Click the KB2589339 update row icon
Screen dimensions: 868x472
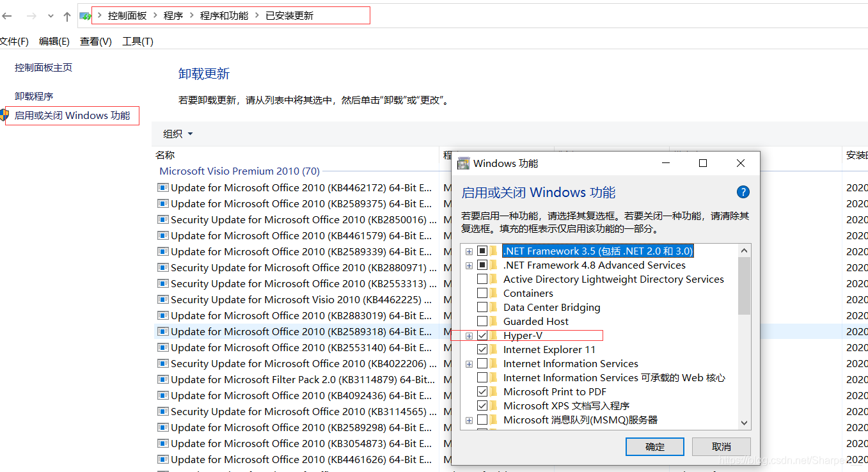[163, 251]
